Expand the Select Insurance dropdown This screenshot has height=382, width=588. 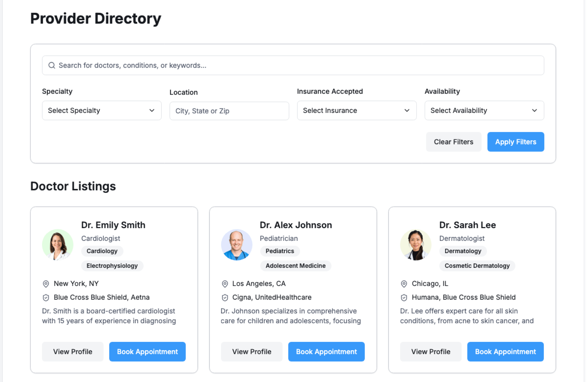click(356, 110)
